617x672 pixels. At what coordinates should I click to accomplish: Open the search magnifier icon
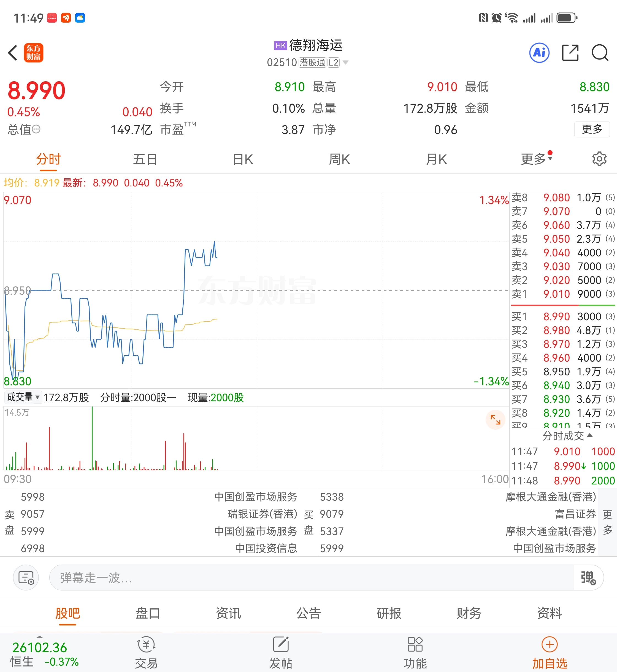click(600, 53)
